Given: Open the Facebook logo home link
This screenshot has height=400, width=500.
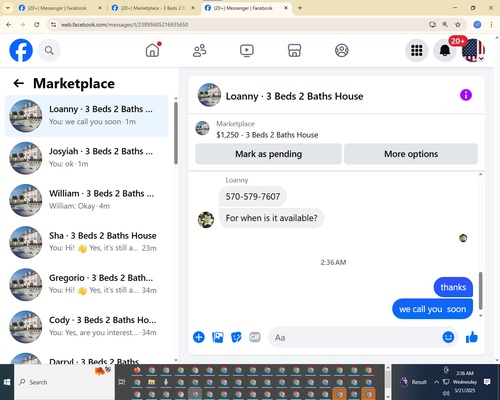Looking at the screenshot, I should [x=21, y=51].
